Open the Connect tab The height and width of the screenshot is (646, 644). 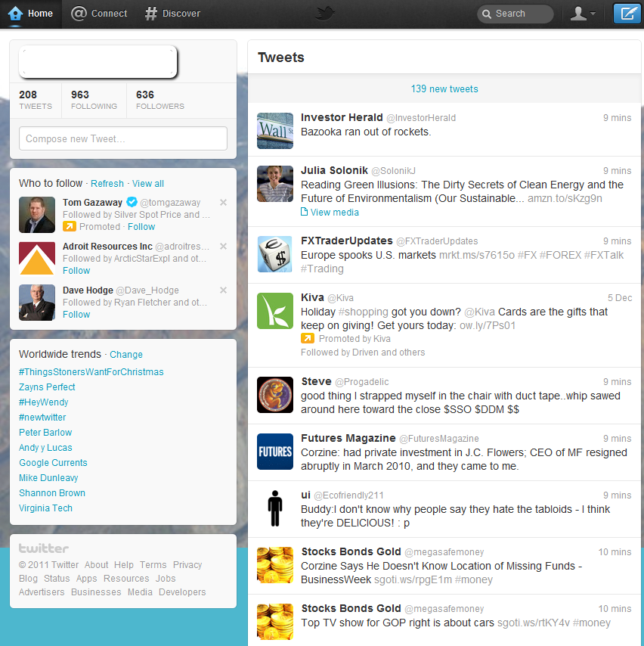pos(99,14)
